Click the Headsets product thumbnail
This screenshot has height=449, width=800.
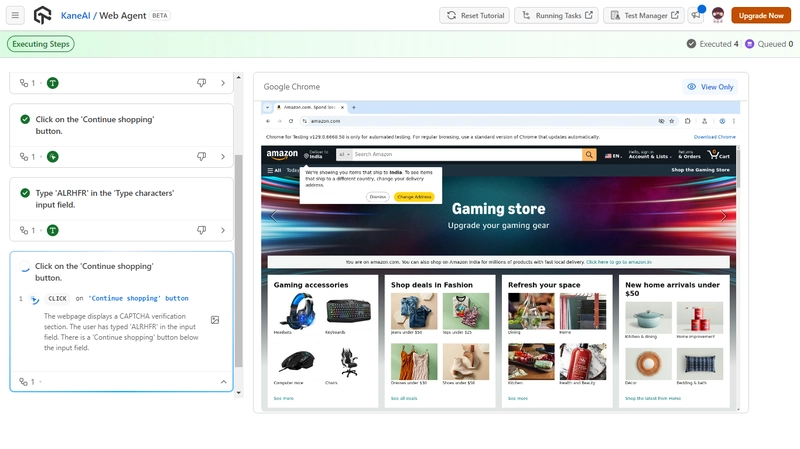297,311
